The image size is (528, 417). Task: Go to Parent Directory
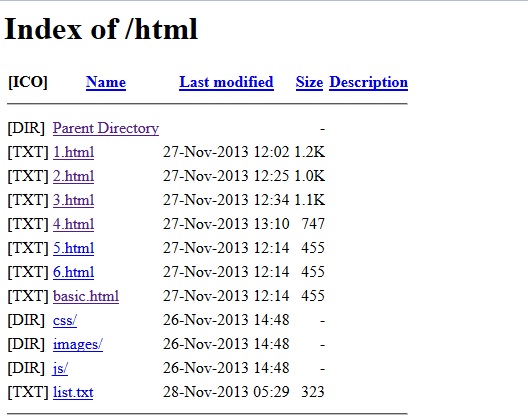point(106,128)
